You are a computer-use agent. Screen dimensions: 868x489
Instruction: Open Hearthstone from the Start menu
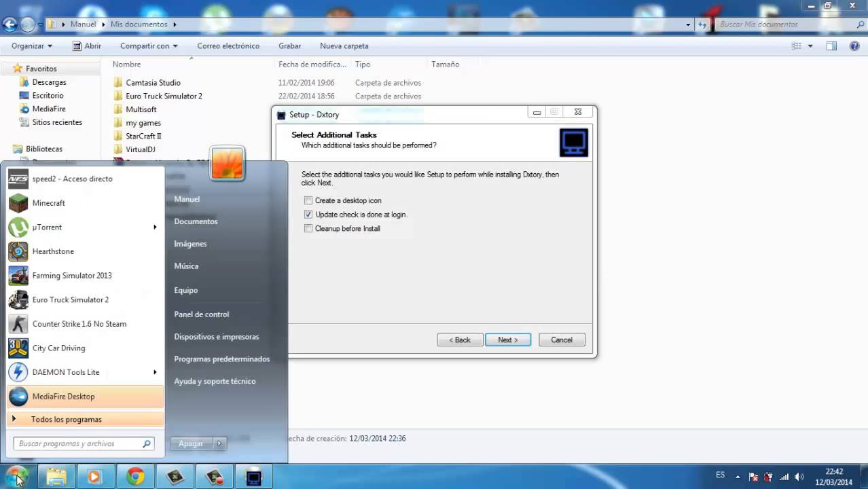point(53,251)
